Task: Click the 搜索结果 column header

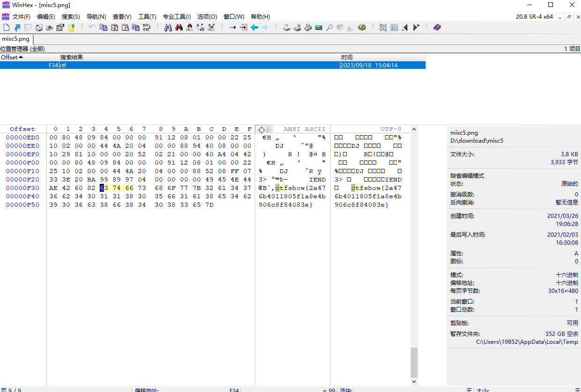Action: (x=200, y=57)
